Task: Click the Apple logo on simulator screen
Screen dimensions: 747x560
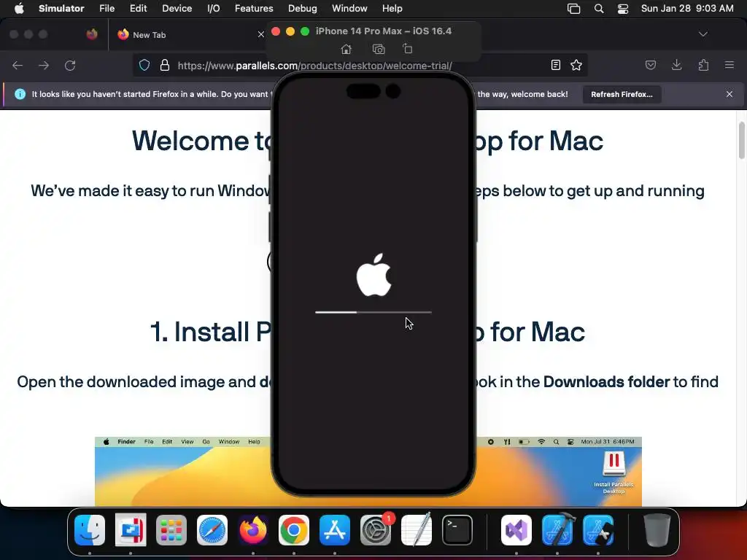Action: tap(374, 275)
